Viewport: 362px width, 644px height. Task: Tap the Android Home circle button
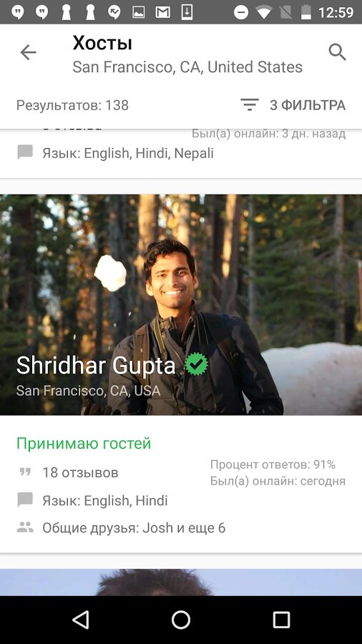click(180, 620)
